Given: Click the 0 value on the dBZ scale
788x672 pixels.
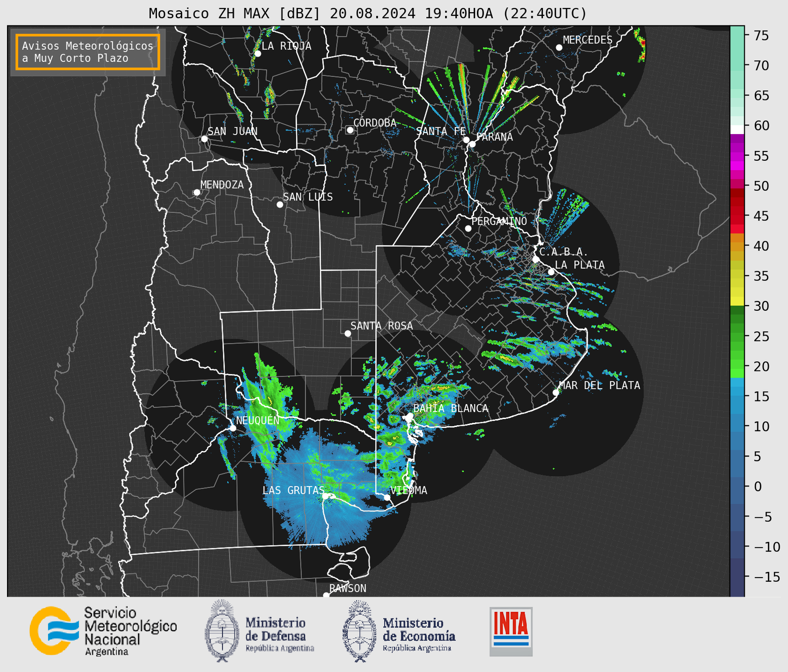Looking at the screenshot, I should 757,486.
